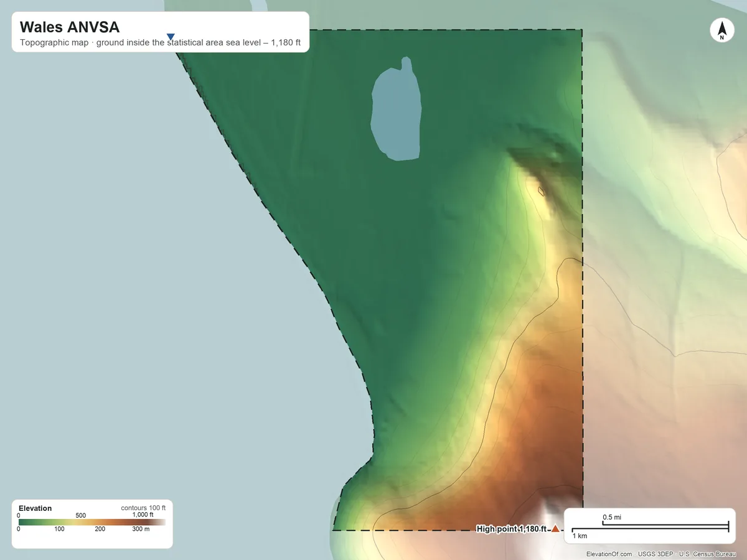Click the topographic map subtitle text
The image size is (747, 560).
pyautogui.click(x=161, y=43)
